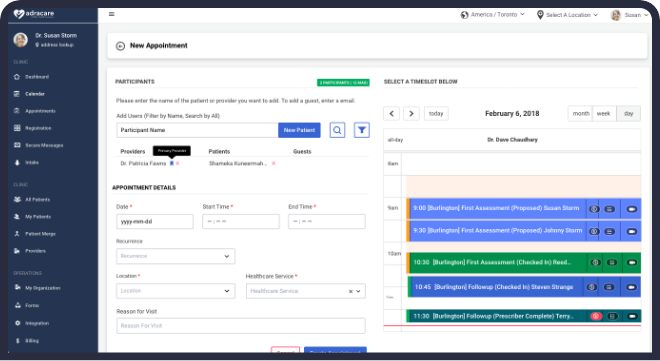660x361 pixels.
Task: Click the End Time field
Action: pyautogui.click(x=327, y=222)
